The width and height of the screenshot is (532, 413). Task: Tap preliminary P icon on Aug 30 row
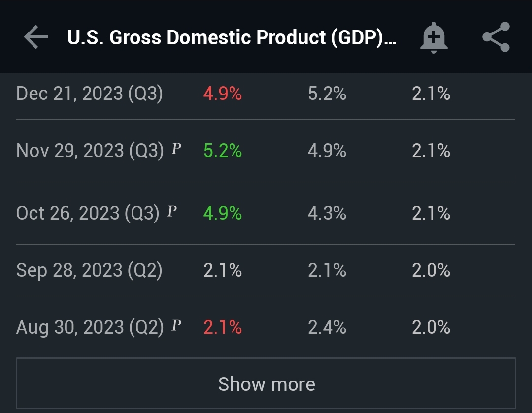[176, 325]
